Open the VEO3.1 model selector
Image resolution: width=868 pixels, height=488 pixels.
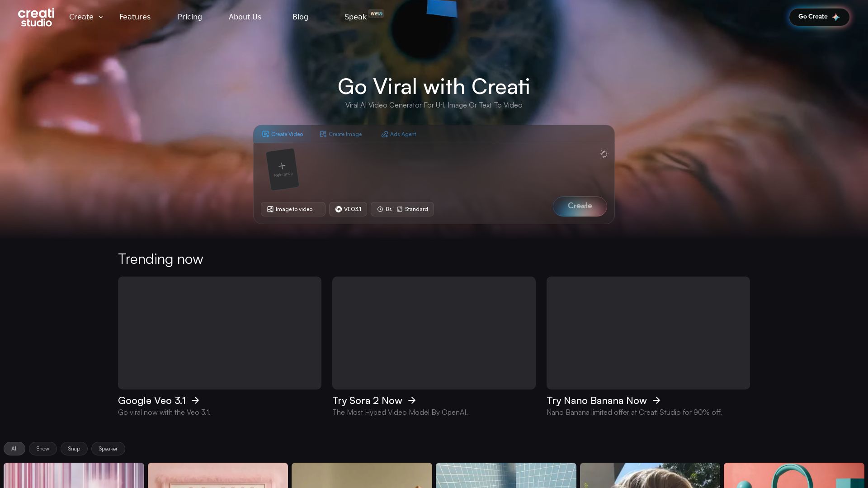348,209
